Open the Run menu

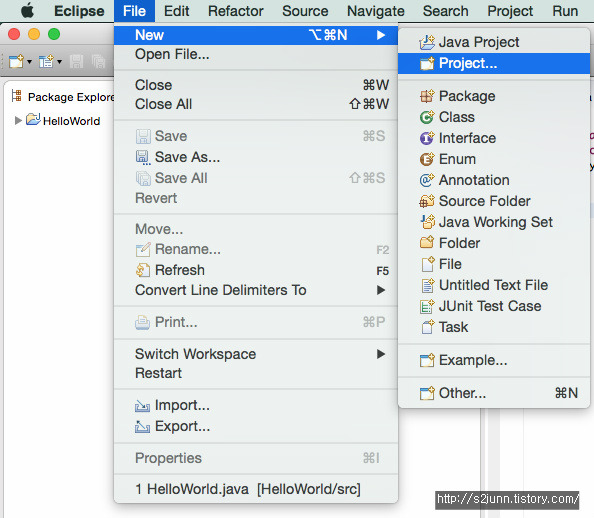pos(565,11)
